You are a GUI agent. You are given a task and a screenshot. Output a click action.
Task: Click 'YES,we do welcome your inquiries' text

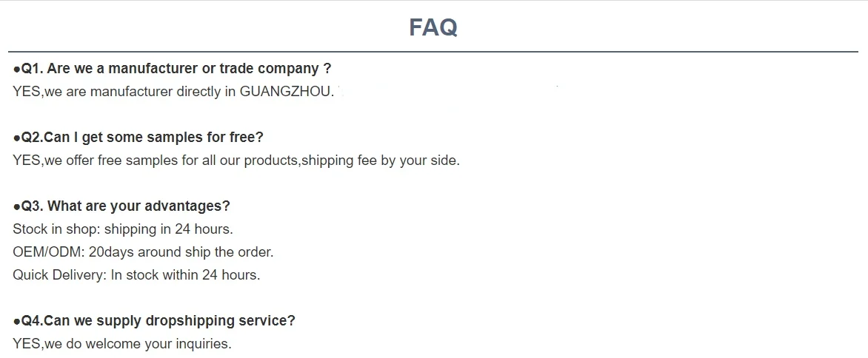tap(122, 344)
